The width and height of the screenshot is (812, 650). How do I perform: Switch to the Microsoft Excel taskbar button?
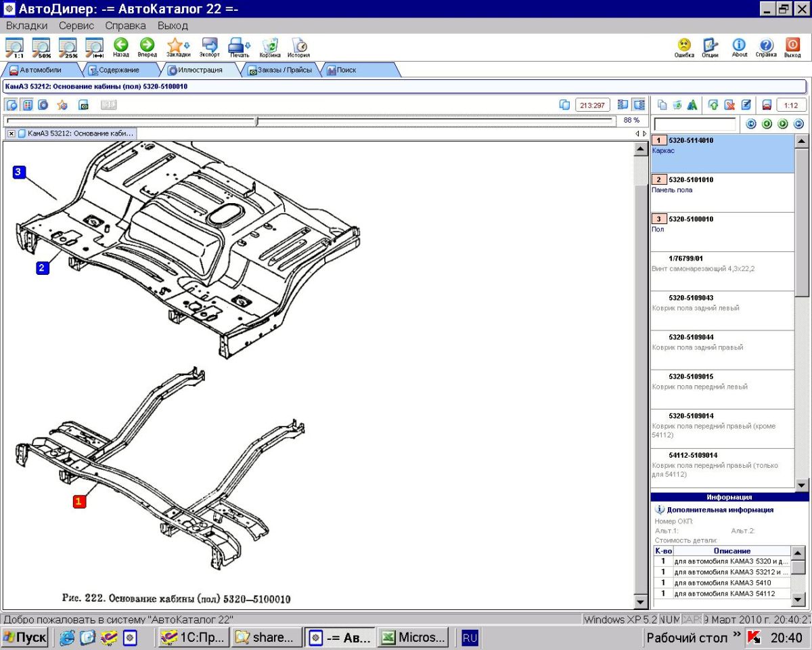pyautogui.click(x=413, y=638)
